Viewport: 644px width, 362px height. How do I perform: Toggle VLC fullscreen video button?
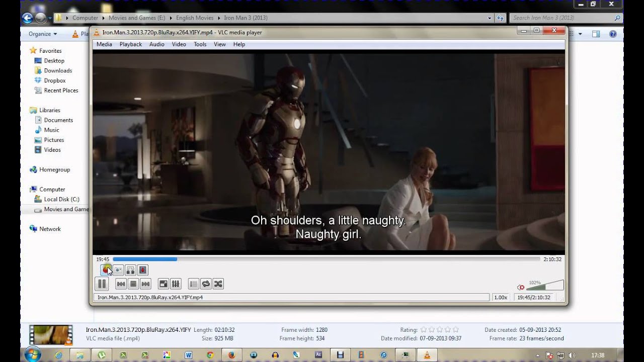pos(163,284)
